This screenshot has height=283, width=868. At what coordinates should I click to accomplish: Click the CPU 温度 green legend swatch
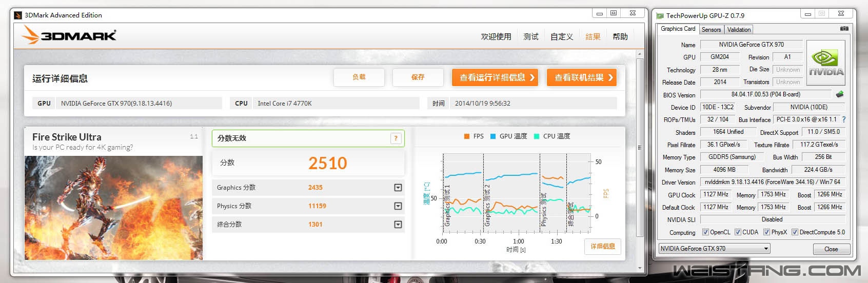[537, 136]
